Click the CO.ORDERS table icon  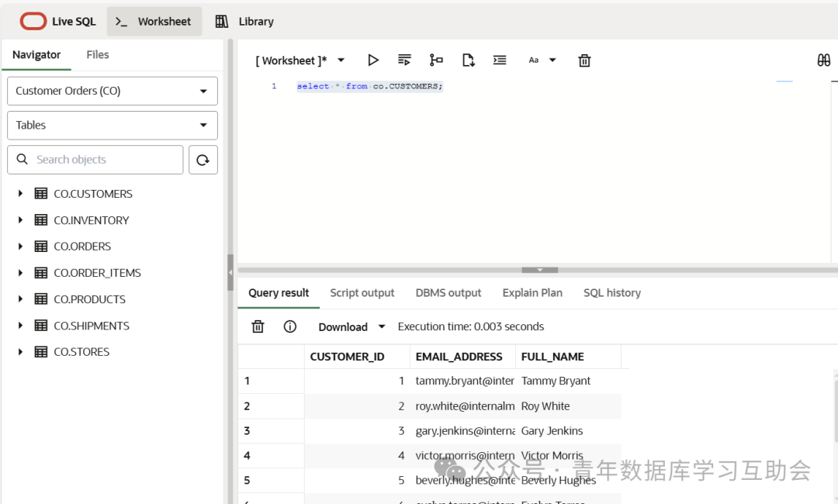(40, 246)
